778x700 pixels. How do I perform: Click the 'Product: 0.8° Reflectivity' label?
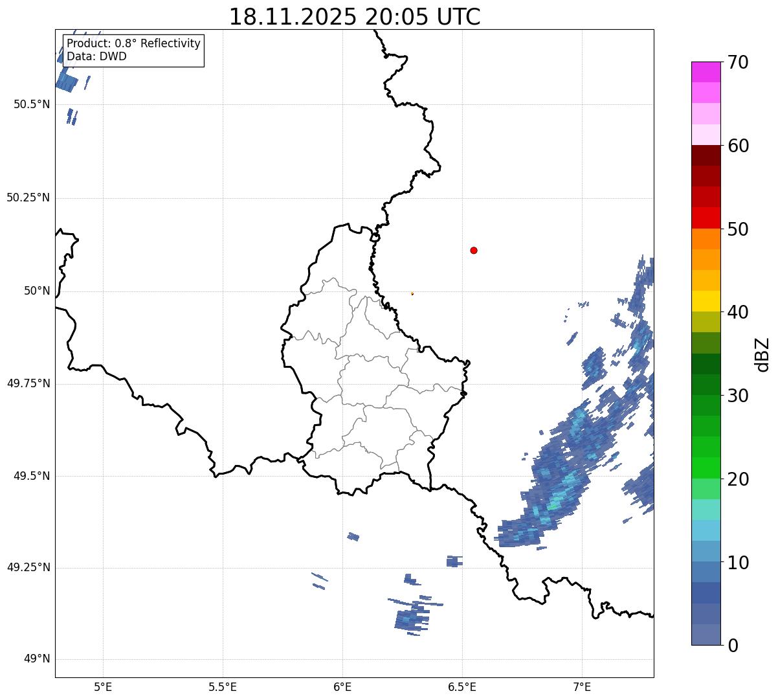(134, 43)
